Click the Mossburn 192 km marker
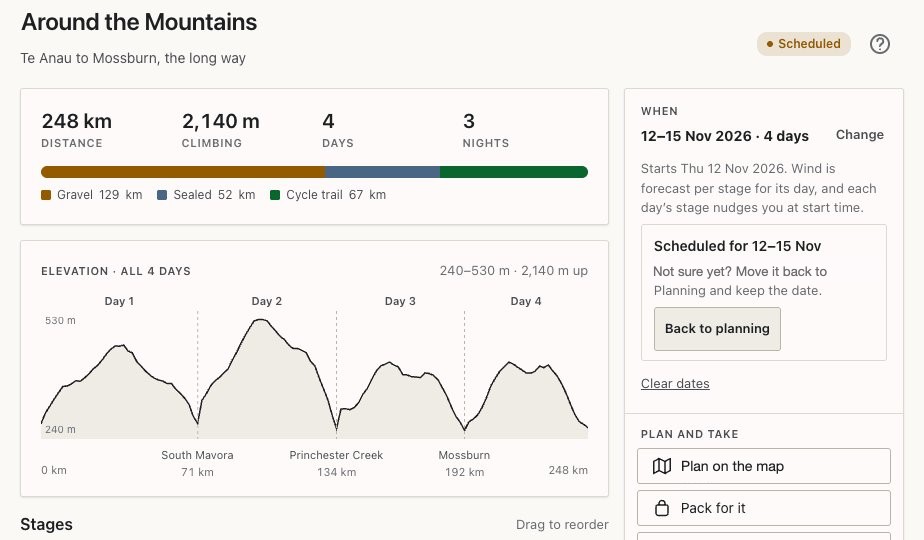 (x=464, y=463)
